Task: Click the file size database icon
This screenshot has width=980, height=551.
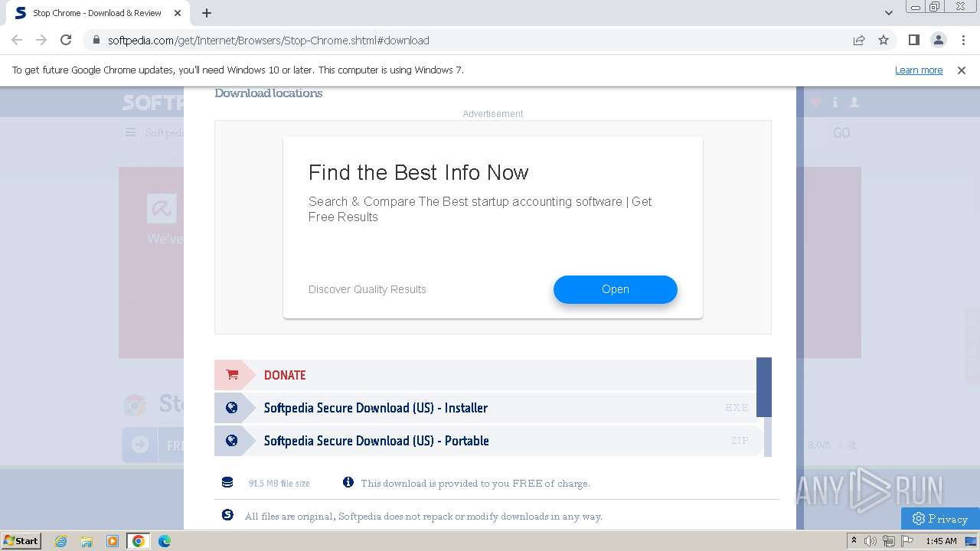Action: click(227, 482)
